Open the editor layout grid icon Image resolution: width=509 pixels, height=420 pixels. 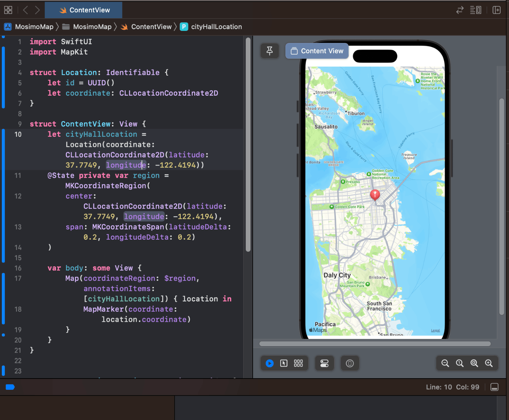[8, 10]
